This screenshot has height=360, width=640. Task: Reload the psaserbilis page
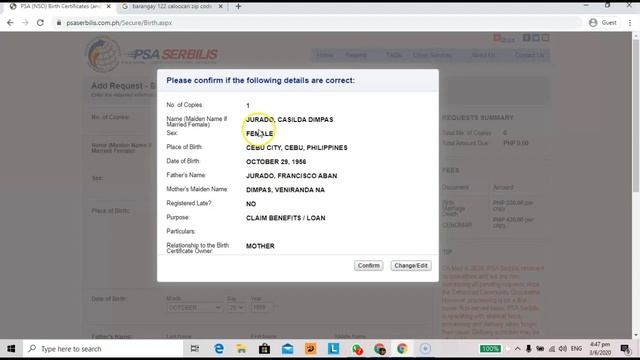(x=40, y=23)
